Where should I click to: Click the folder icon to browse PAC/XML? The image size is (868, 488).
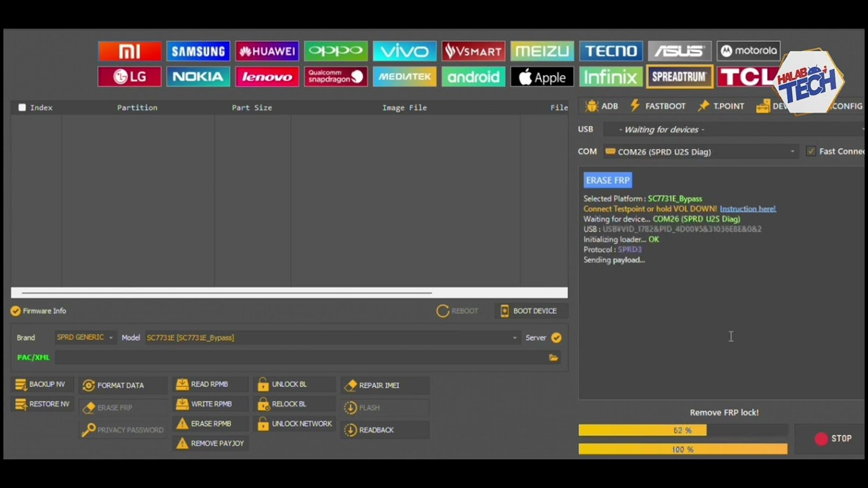pos(554,357)
